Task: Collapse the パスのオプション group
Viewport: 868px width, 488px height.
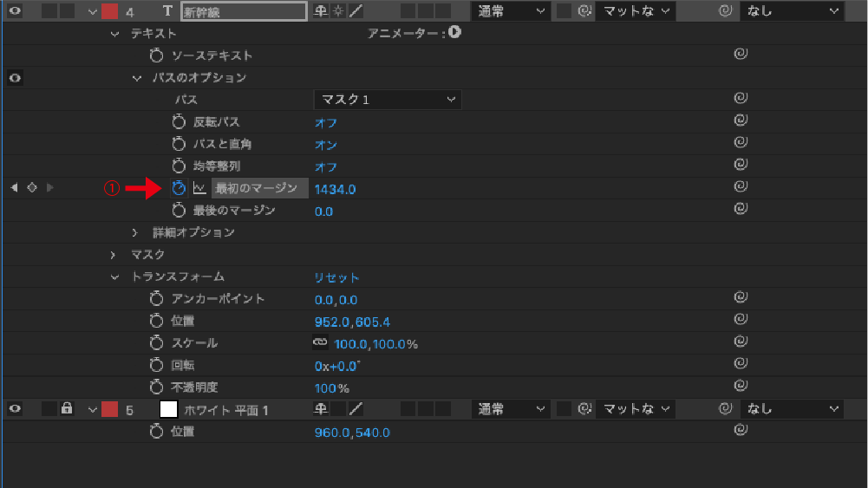Action: [x=137, y=78]
